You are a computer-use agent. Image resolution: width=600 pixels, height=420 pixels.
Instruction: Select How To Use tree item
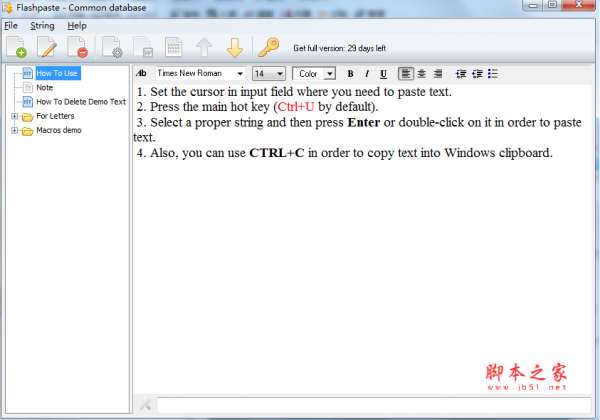click(x=57, y=73)
